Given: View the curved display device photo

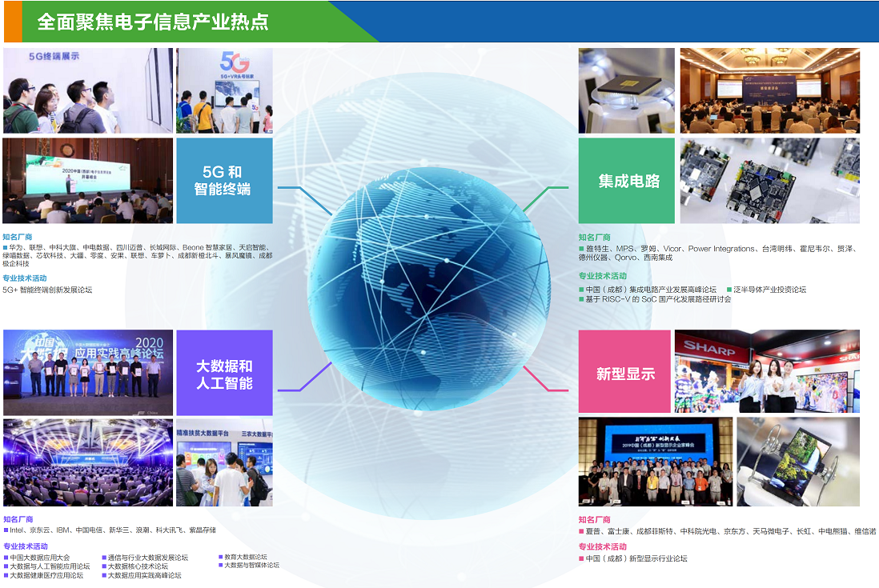Looking at the screenshot, I should coord(797,462).
